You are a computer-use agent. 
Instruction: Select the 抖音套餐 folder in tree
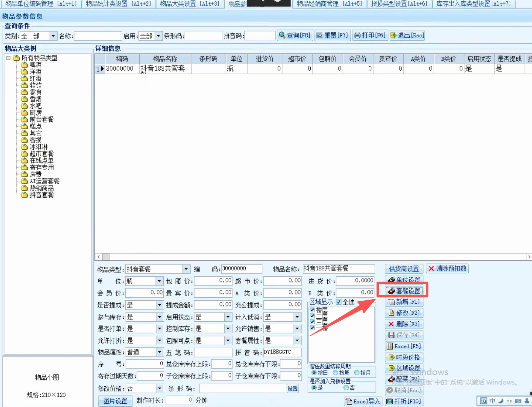[41, 195]
